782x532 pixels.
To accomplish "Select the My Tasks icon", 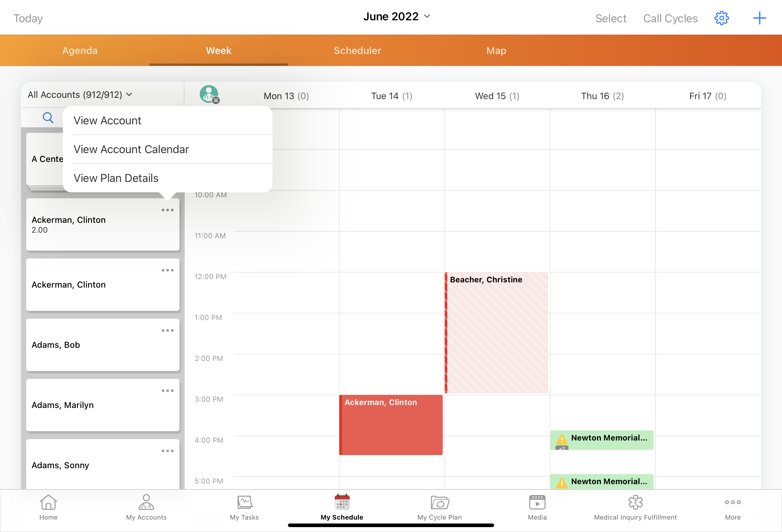I will pos(244,503).
